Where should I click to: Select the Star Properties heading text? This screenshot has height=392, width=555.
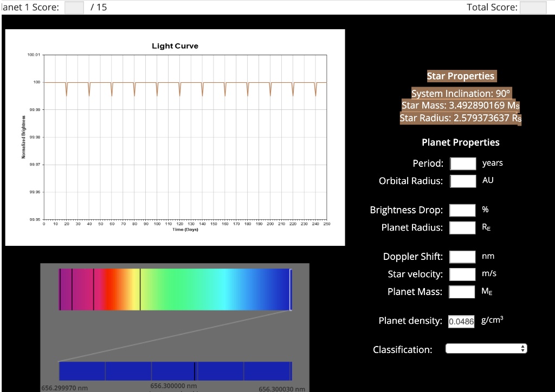[x=461, y=76]
